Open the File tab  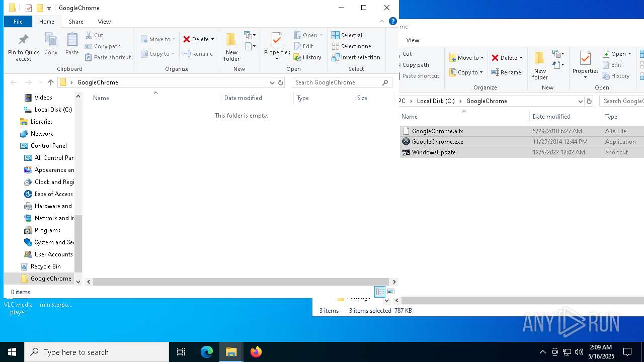point(18,22)
